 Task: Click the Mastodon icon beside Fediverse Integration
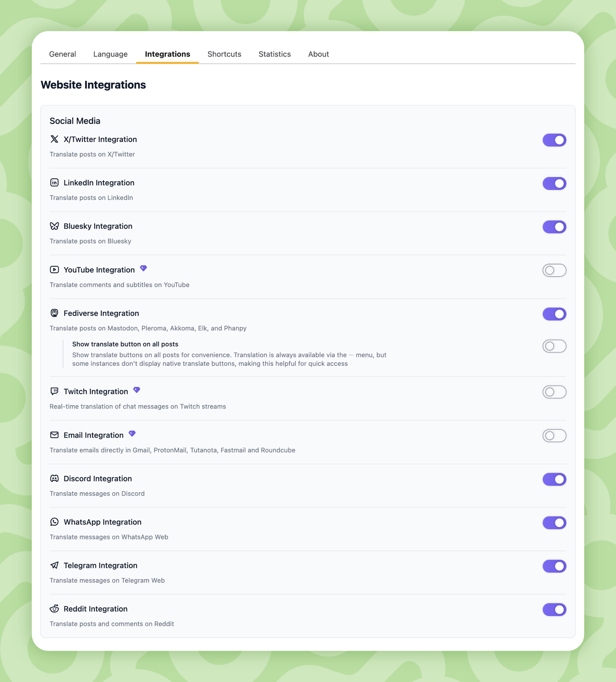click(x=55, y=313)
